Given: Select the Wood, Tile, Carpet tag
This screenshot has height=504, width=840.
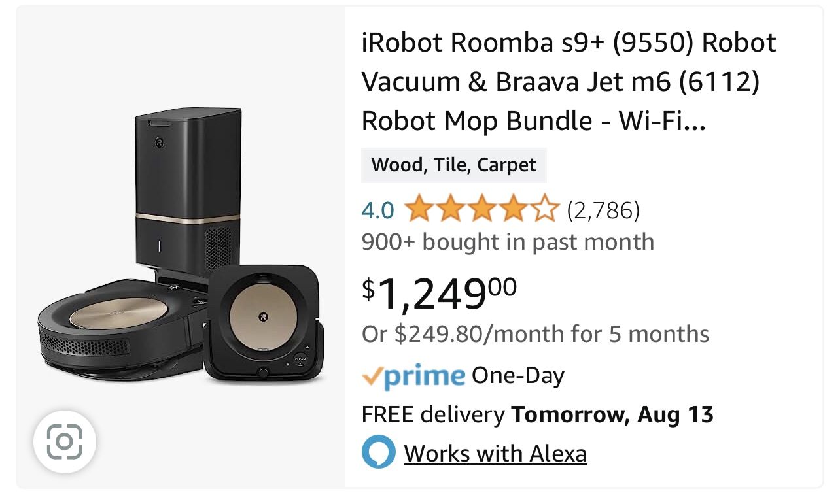Looking at the screenshot, I should click(453, 165).
